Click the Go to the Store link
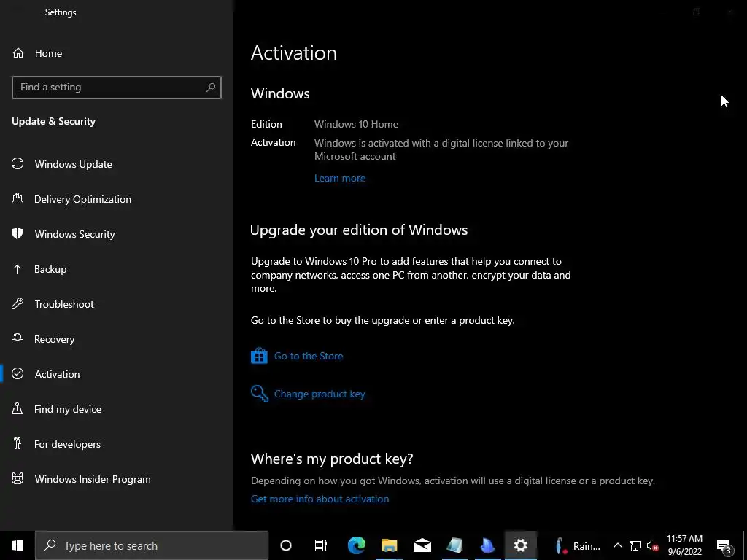The image size is (747, 560). point(309,356)
